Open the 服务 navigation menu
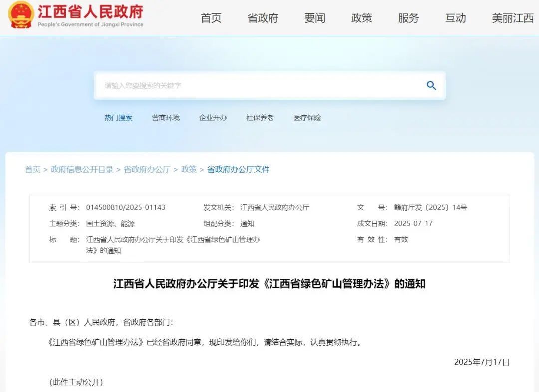539x392 pixels. (408, 18)
